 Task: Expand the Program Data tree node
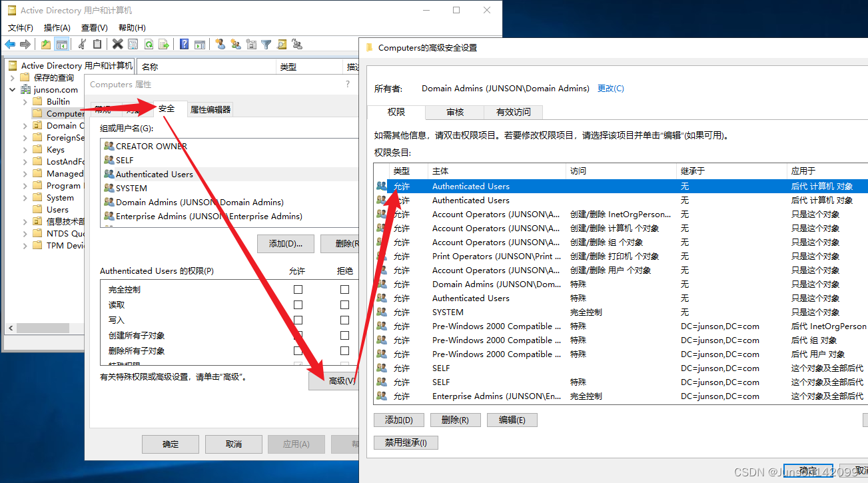(25, 185)
